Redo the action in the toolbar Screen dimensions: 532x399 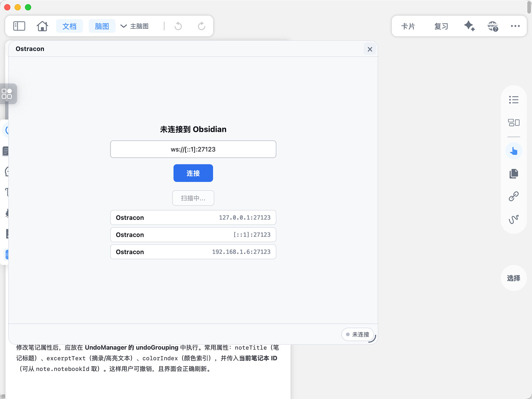pyautogui.click(x=201, y=26)
